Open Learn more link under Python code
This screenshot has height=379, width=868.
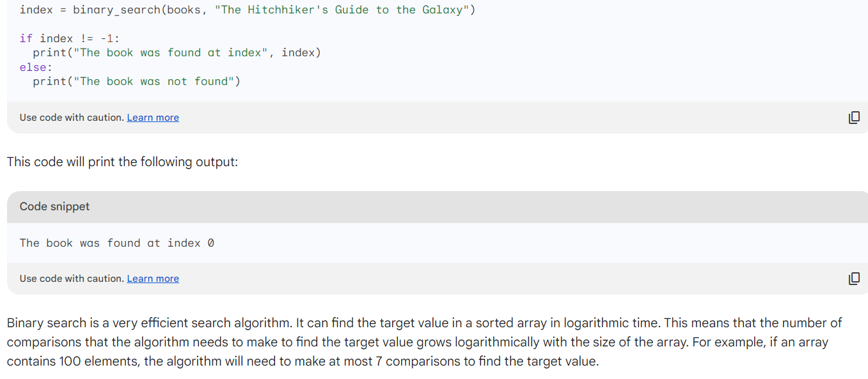153,118
